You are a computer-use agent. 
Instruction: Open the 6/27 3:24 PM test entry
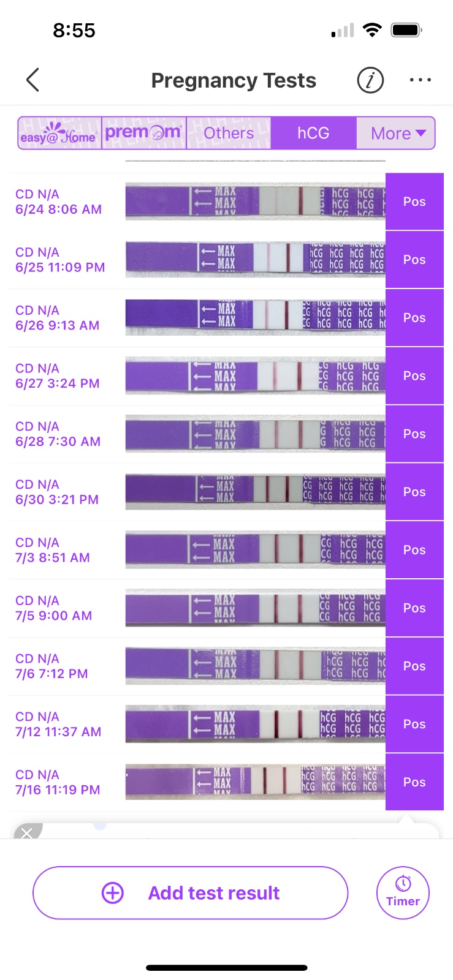(58, 376)
